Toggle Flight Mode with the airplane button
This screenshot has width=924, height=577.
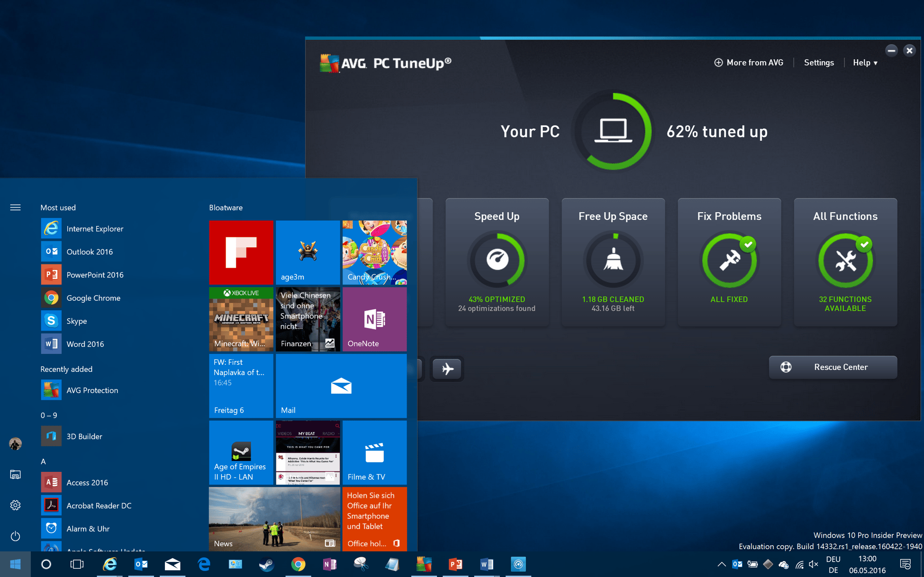point(446,369)
